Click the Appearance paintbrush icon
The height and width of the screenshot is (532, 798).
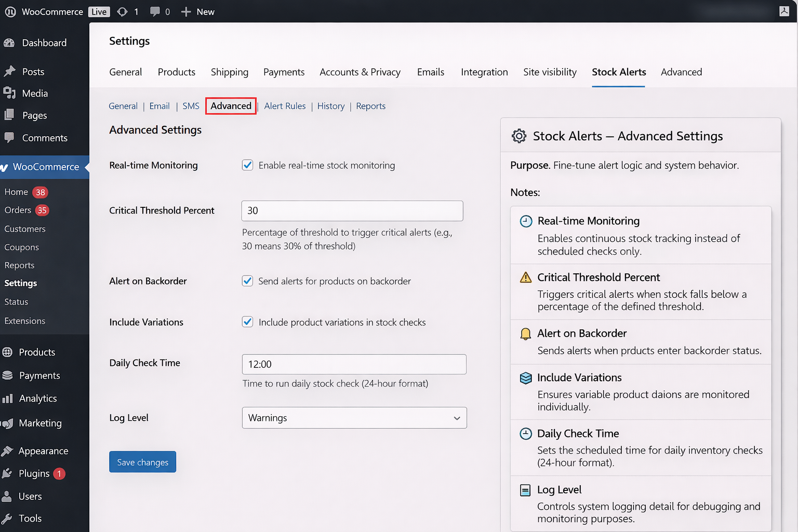click(7, 451)
